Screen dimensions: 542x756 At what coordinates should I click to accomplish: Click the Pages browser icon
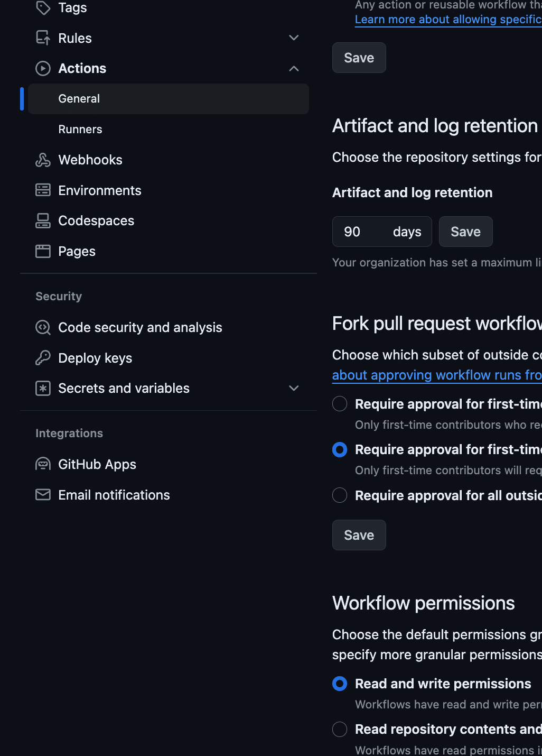(43, 251)
